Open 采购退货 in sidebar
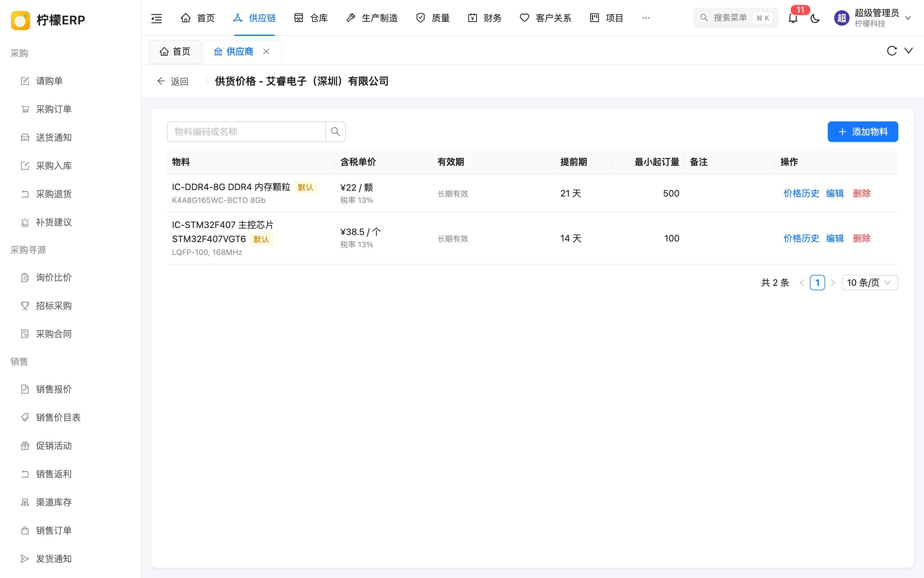This screenshot has width=924, height=578. [x=70, y=194]
